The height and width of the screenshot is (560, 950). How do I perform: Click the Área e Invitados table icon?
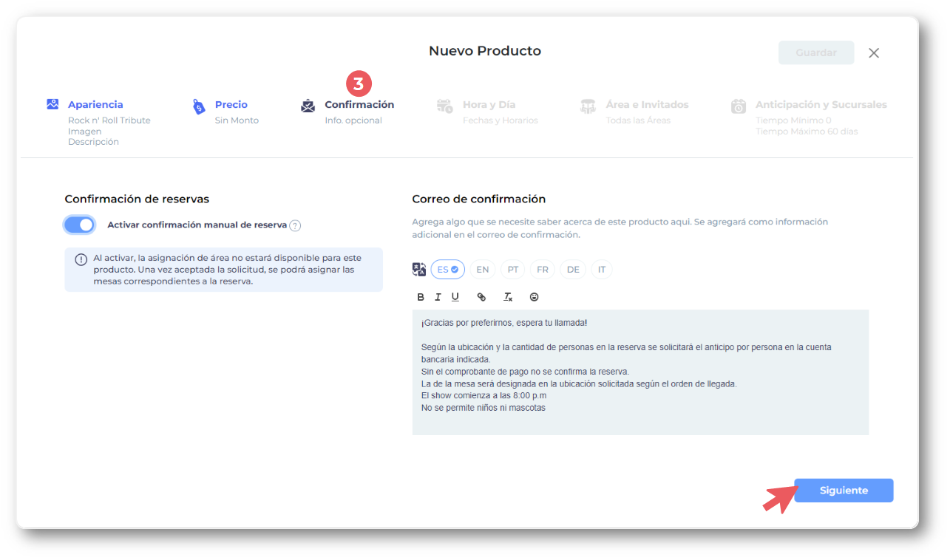click(x=588, y=106)
